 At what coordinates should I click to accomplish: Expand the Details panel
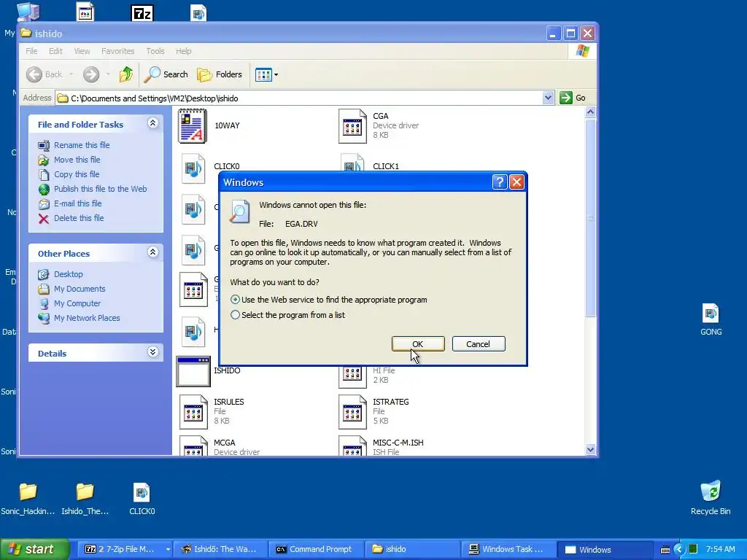[152, 352]
